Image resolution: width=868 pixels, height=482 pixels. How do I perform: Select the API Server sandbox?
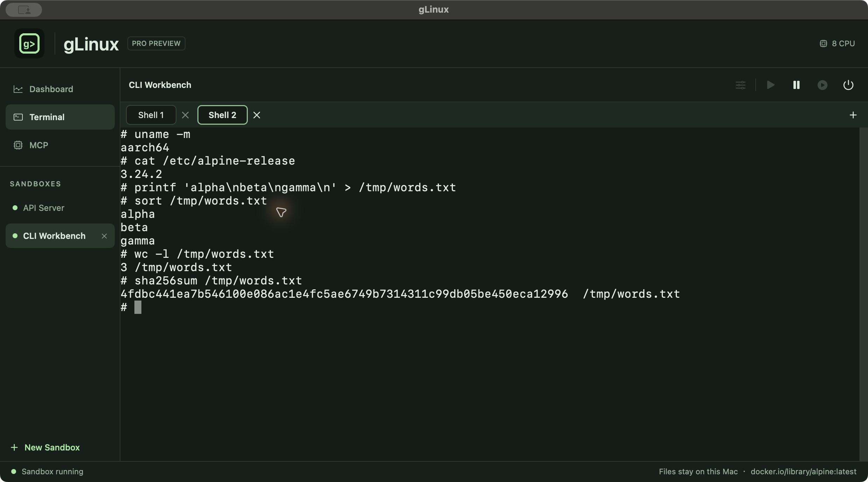60,208
